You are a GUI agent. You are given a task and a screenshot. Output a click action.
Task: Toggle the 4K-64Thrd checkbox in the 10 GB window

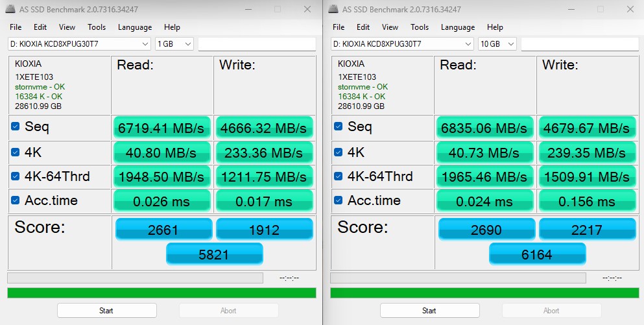coord(339,176)
